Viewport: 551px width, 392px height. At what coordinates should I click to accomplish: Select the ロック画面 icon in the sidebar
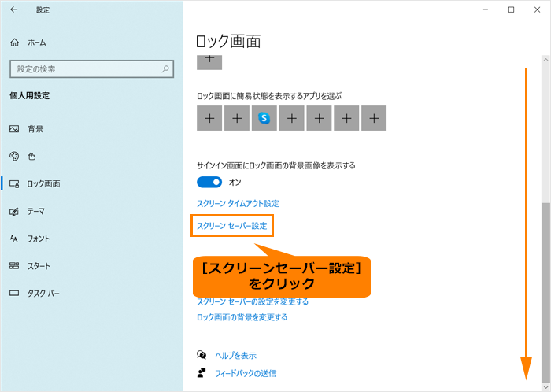[x=14, y=183]
